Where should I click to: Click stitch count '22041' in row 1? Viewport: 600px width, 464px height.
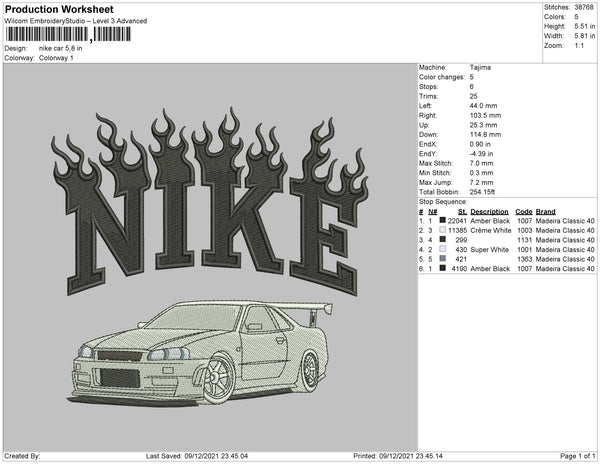pos(457,221)
